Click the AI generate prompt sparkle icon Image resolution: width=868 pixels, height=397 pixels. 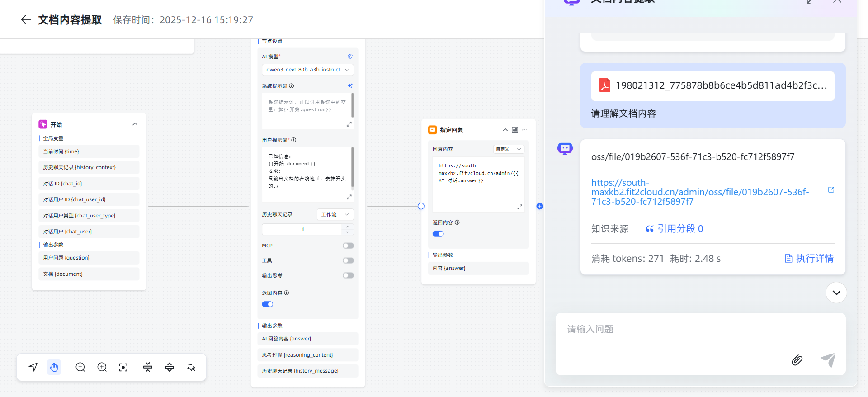[x=350, y=86]
